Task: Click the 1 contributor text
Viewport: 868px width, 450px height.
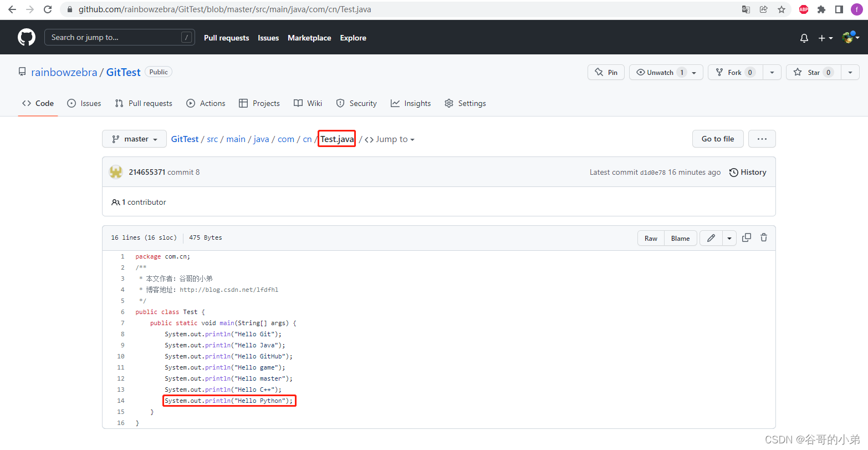Action: point(139,202)
